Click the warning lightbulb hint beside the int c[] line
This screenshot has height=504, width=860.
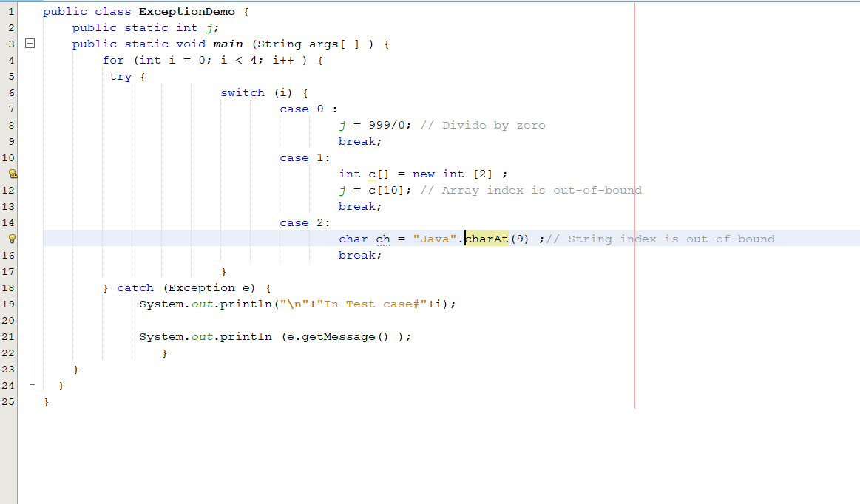13,174
